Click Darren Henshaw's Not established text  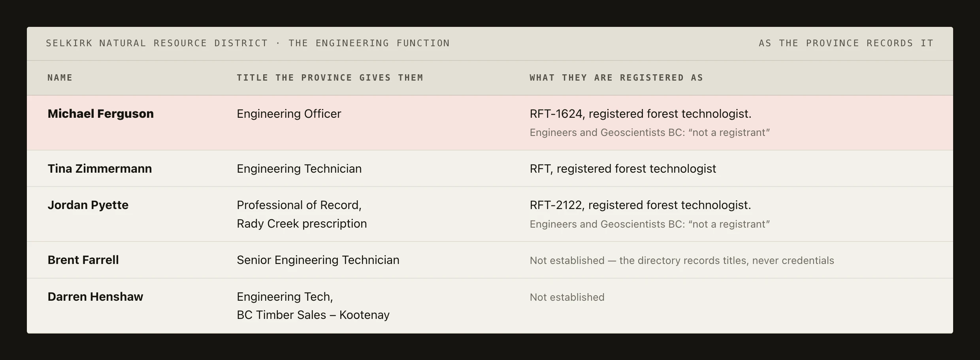[x=567, y=297]
